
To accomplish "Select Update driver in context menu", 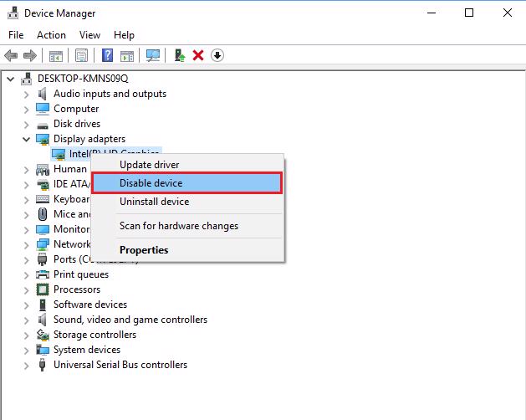I will 149,165.
